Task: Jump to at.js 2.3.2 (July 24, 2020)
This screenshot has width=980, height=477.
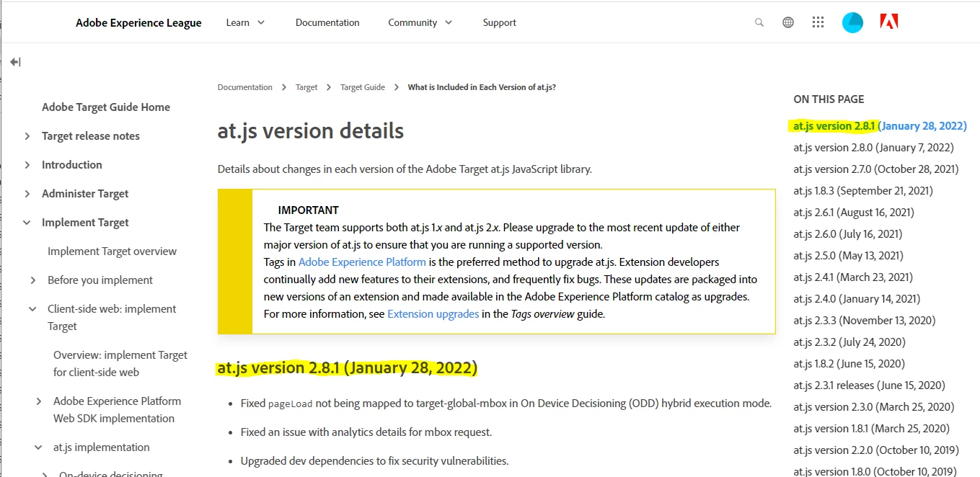Action: (849, 342)
